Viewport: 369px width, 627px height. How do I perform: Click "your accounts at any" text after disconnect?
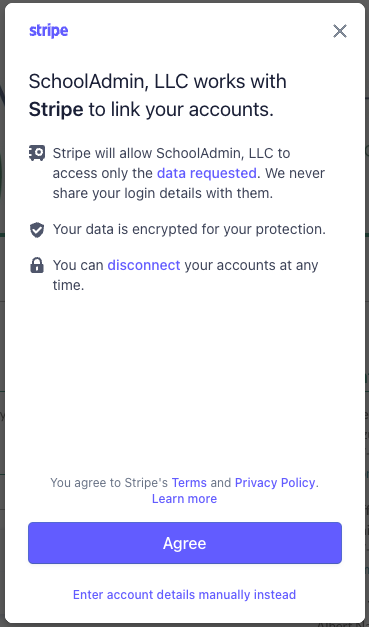[x=251, y=265]
